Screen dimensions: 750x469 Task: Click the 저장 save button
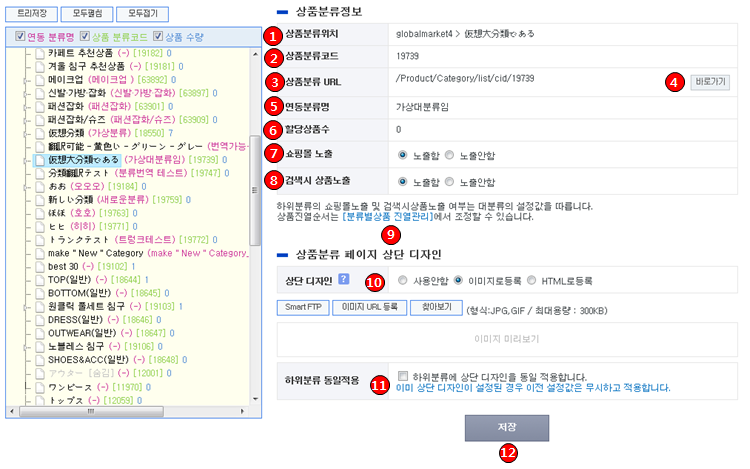point(506,428)
